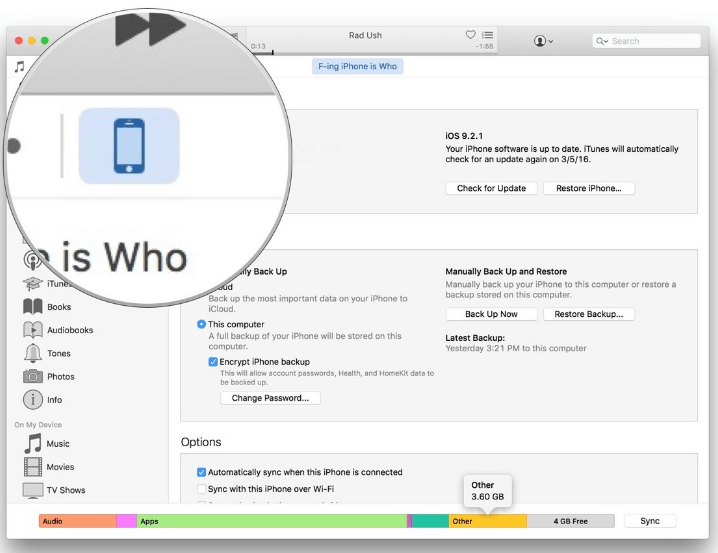Click Check for Update button
Screen dimensions: 718x553
(x=491, y=188)
